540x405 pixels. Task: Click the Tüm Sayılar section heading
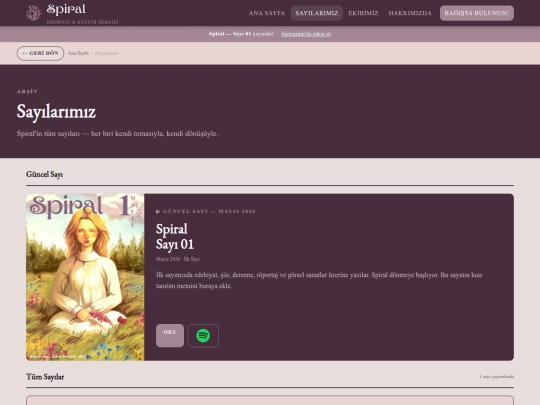(x=45, y=377)
